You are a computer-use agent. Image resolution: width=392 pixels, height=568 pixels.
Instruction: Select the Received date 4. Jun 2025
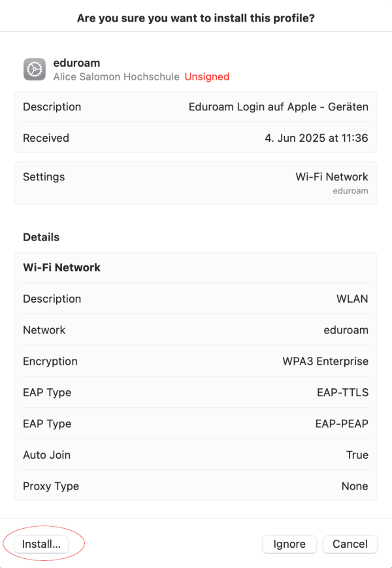(x=316, y=138)
